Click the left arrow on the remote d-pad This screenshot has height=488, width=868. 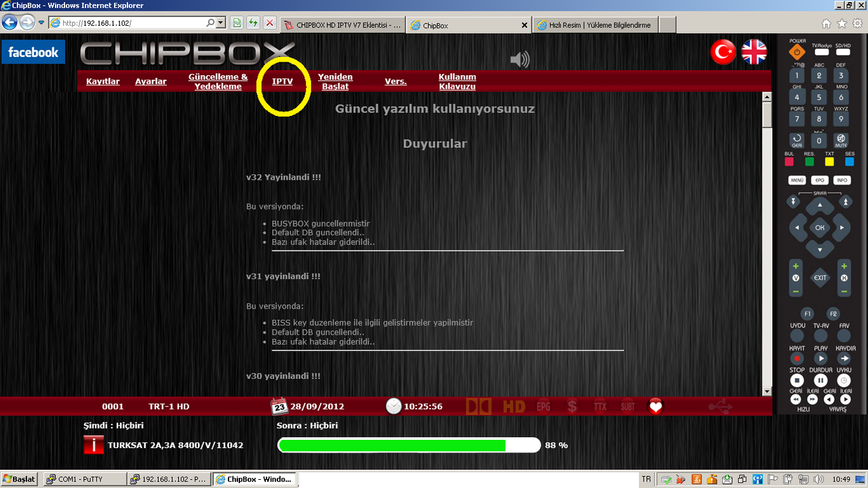click(x=797, y=228)
